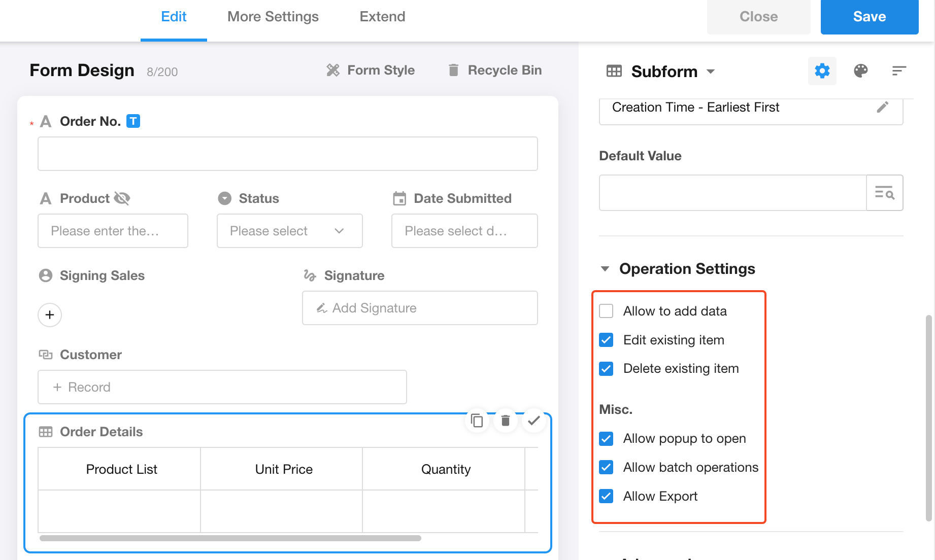Open default value lookup icon

pyautogui.click(x=884, y=193)
